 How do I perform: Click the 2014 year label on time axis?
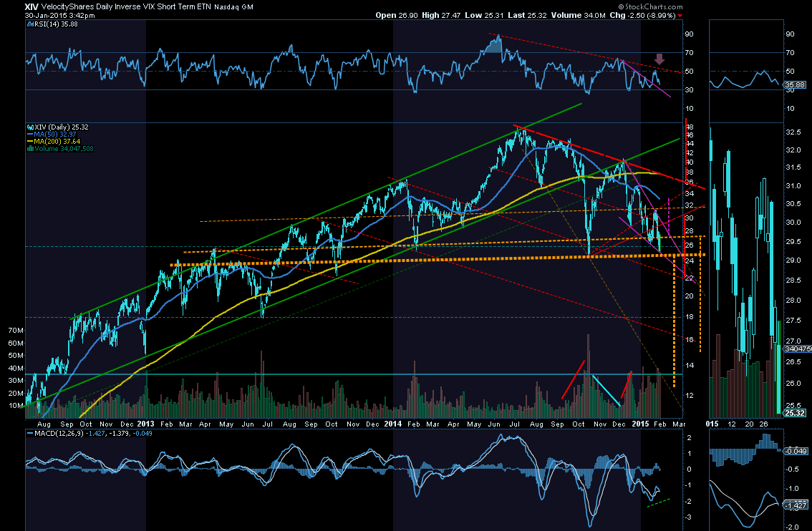pyautogui.click(x=393, y=424)
